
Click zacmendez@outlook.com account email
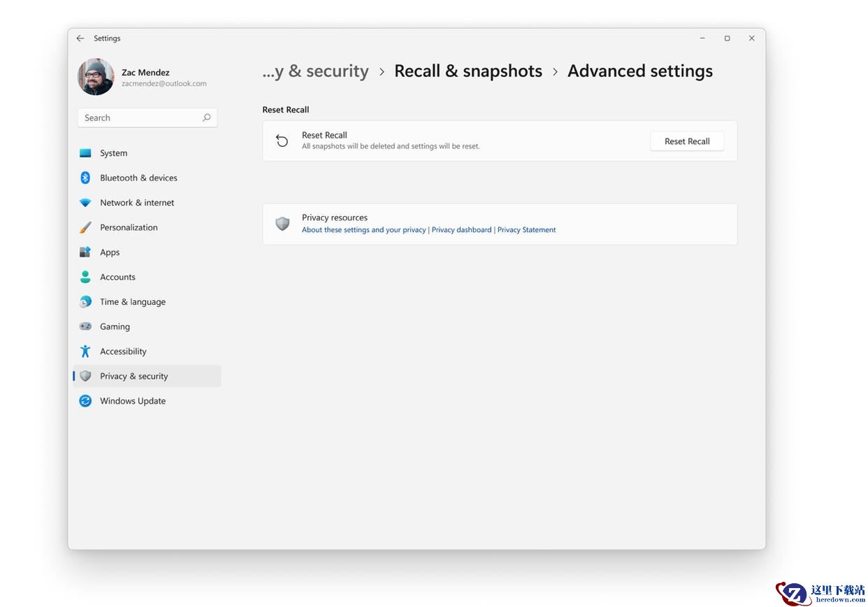164,84
